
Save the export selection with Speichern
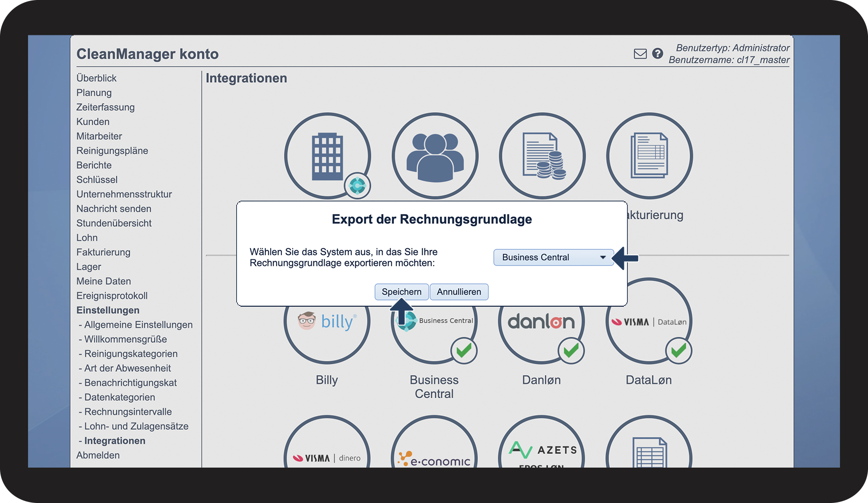point(401,292)
